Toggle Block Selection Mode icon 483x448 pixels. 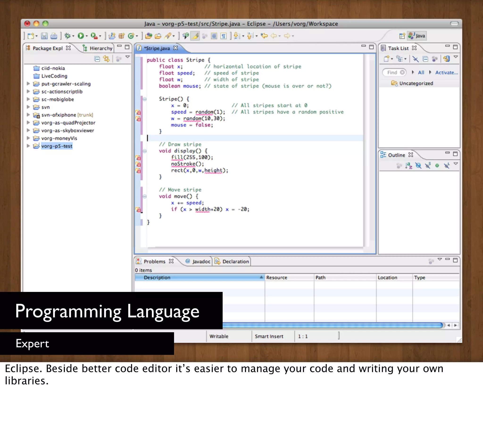coord(214,36)
